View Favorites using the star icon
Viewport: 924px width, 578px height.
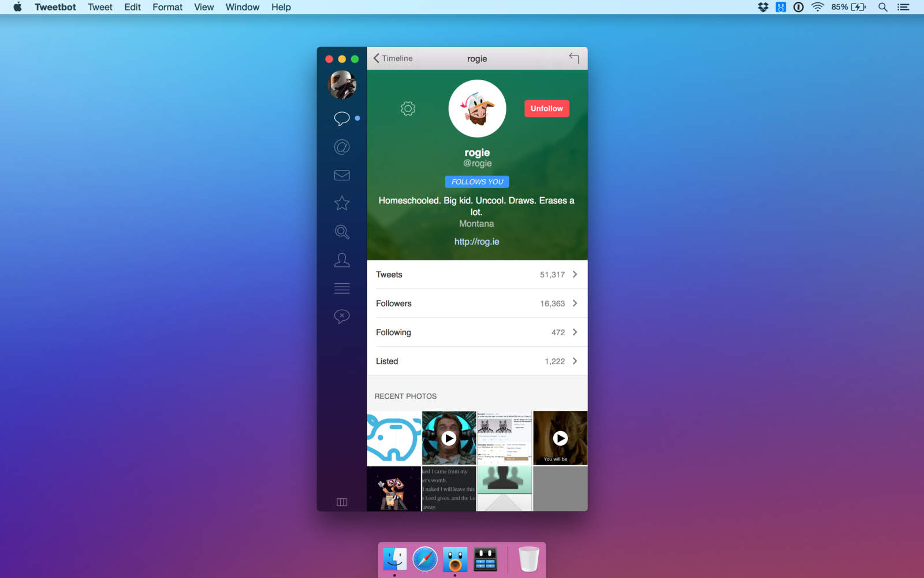click(342, 203)
